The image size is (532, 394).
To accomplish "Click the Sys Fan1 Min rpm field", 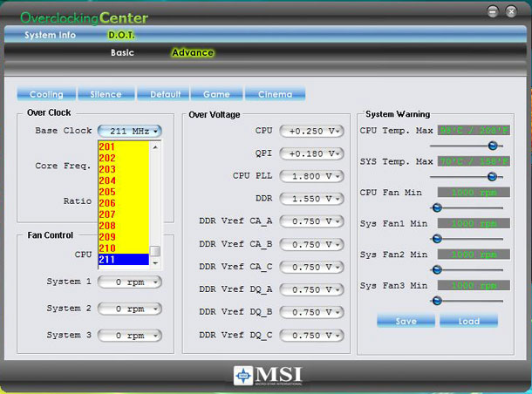I will pyautogui.click(x=474, y=223).
